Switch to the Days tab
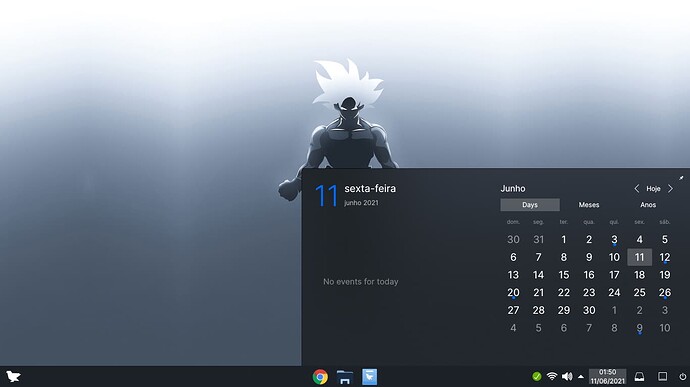 pyautogui.click(x=530, y=205)
